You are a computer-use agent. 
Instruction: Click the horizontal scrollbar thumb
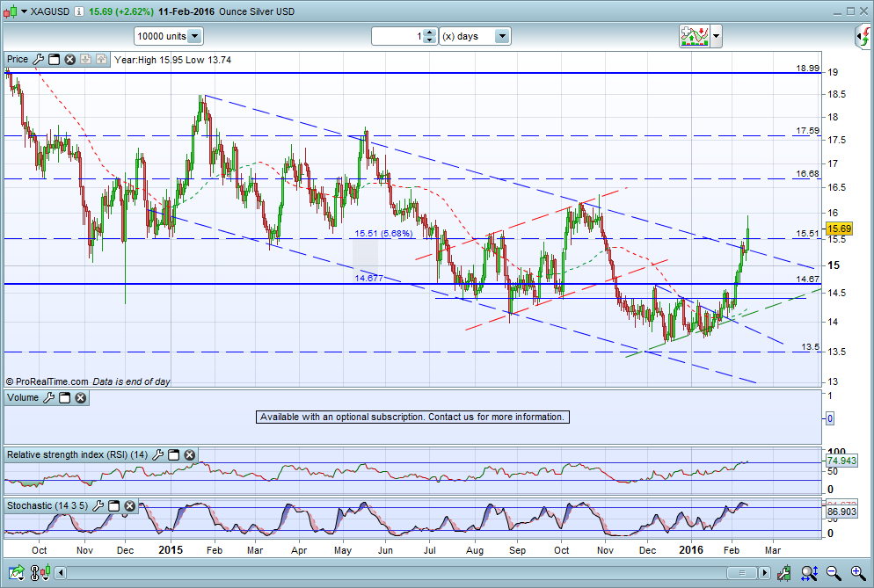pos(742,572)
